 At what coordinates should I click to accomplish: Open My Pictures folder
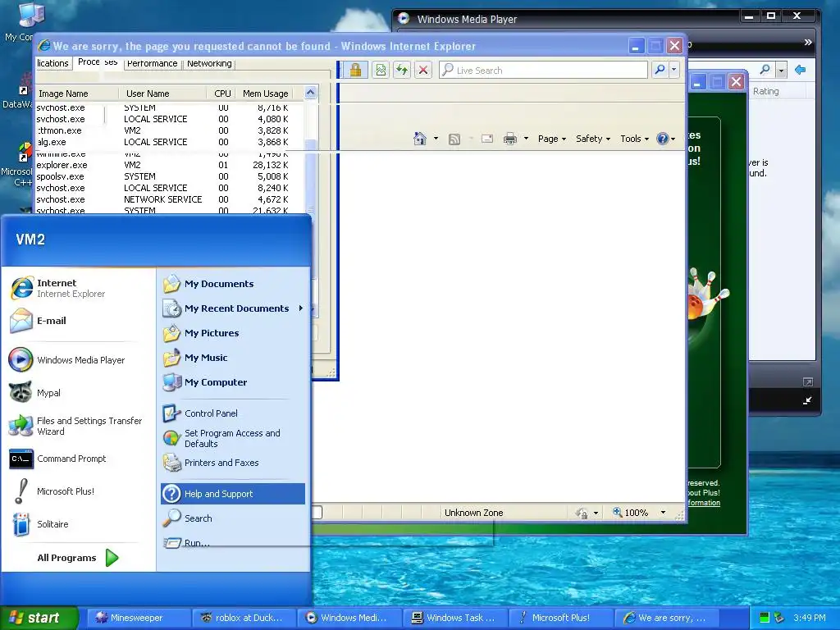point(233,333)
